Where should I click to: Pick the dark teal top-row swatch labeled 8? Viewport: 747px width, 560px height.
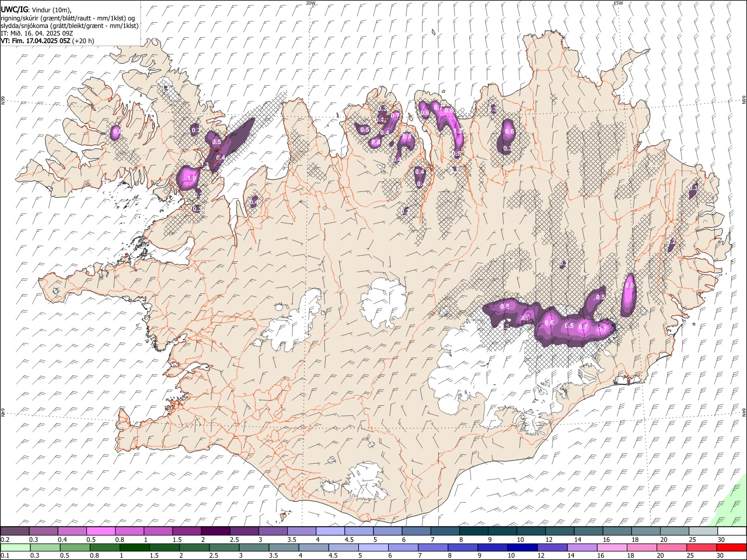[x=473, y=531]
